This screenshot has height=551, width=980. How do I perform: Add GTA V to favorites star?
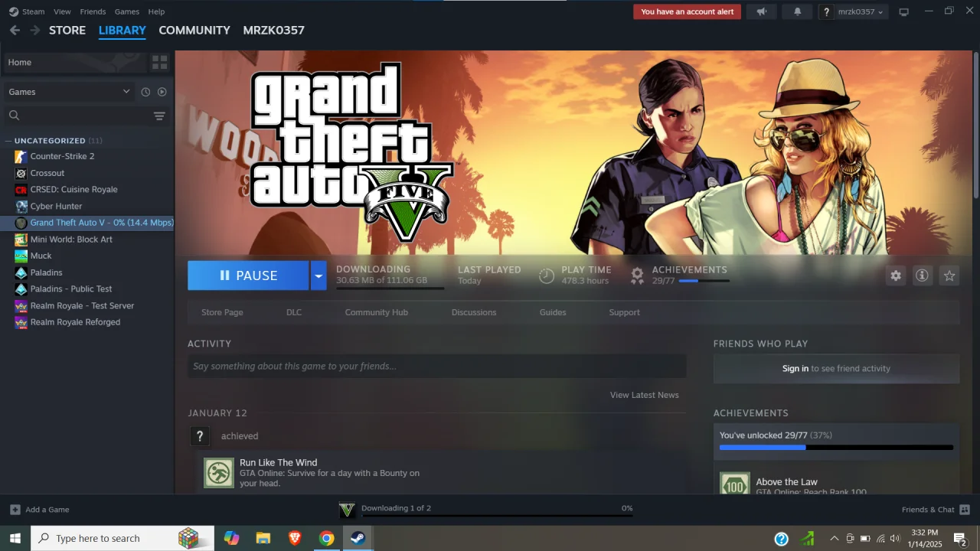coord(949,275)
